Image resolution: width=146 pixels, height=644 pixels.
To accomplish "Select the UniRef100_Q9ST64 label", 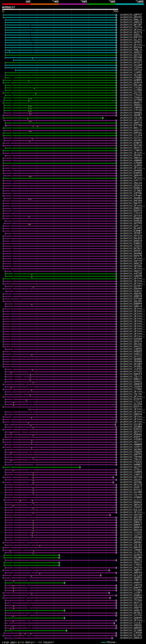I will [x=131, y=55].
